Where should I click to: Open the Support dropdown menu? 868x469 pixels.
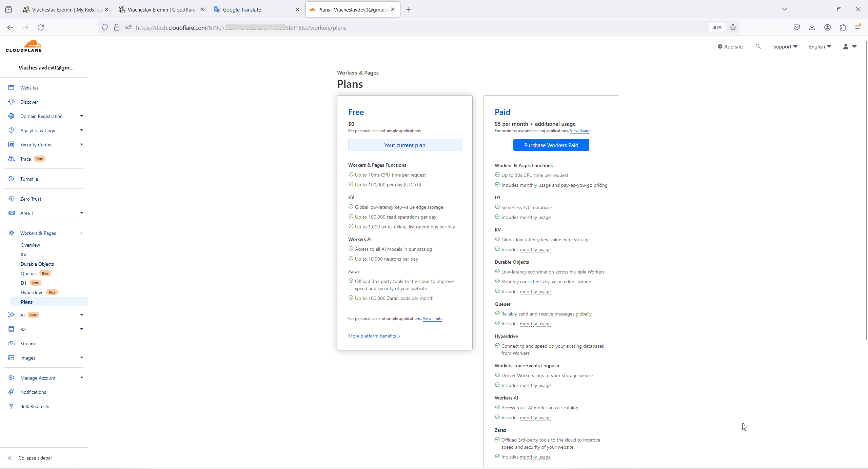(785, 47)
